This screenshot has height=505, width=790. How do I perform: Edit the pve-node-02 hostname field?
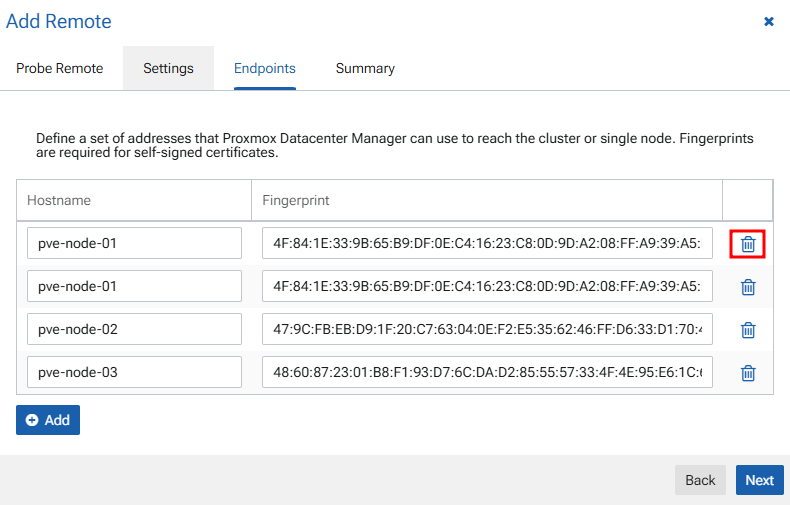coord(135,329)
